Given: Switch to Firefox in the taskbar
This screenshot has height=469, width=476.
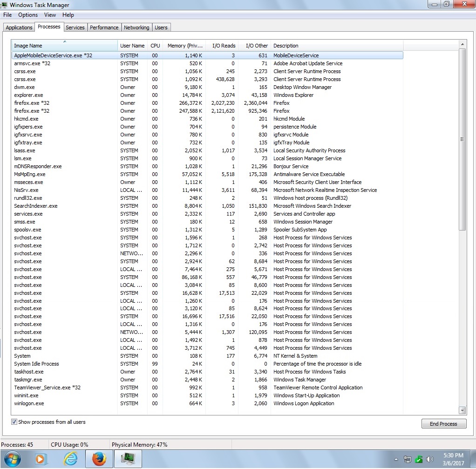Looking at the screenshot, I should (99, 459).
